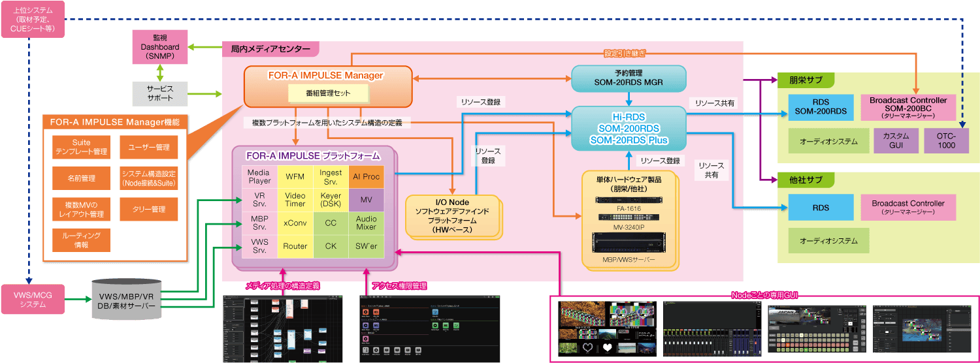Click the Hi-RDS SOM-200RDS box
Viewport: 980px width, 363px height.
tap(629, 127)
